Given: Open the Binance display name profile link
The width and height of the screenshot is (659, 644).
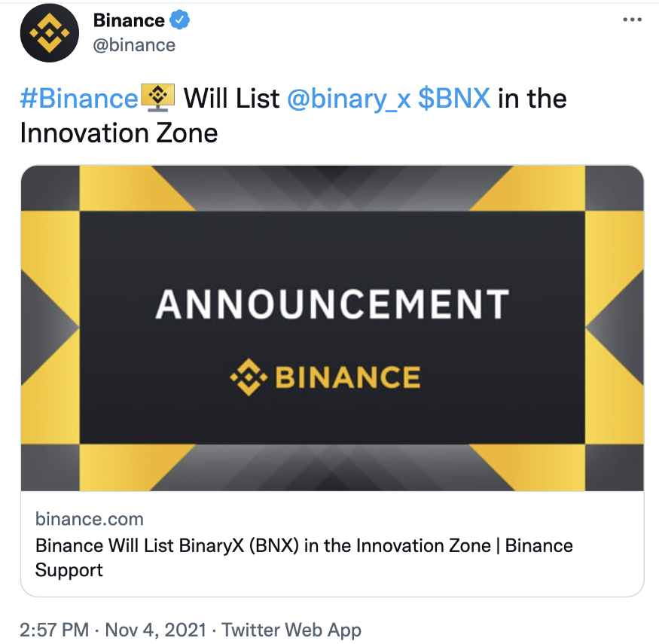Looking at the screenshot, I should (x=129, y=20).
